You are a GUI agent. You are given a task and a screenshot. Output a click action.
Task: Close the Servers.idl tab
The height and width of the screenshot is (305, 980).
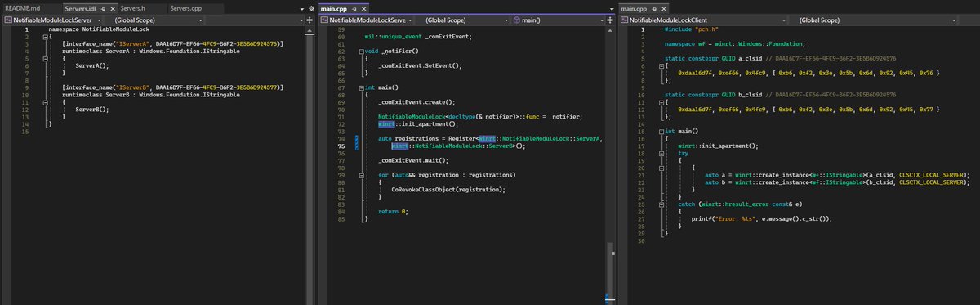112,8
